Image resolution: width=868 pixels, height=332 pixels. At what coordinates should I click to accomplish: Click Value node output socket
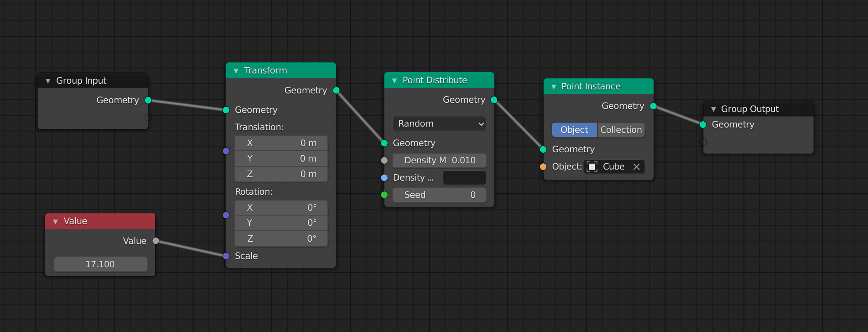point(156,241)
